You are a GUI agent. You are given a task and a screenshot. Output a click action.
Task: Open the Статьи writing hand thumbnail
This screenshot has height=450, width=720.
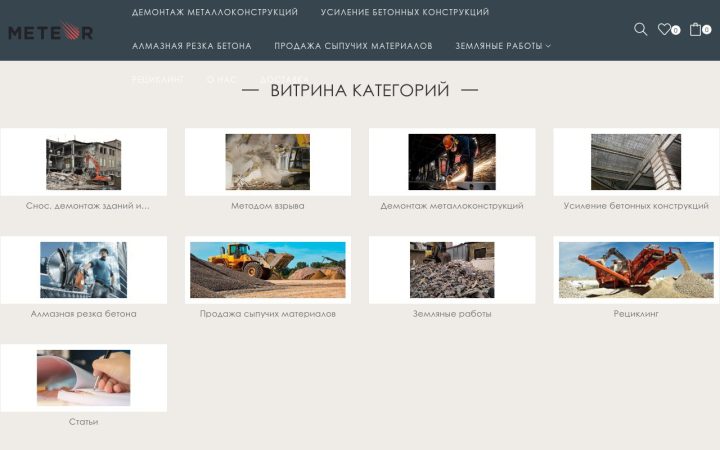coord(83,377)
